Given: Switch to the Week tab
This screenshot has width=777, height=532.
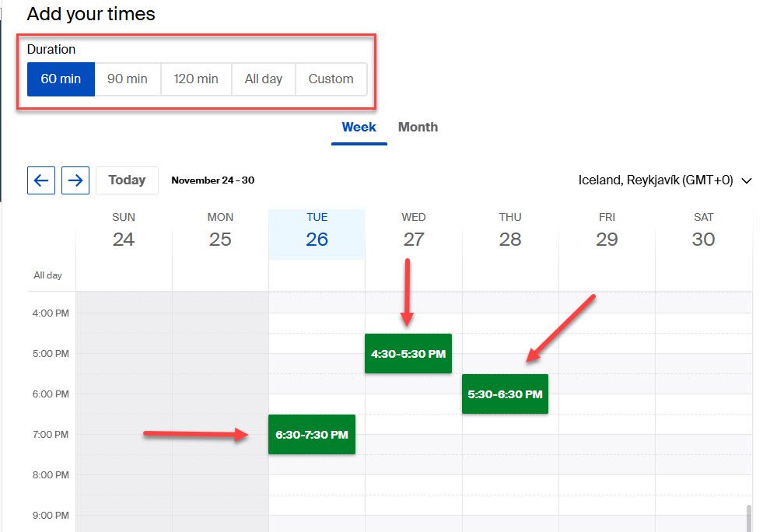Looking at the screenshot, I should [x=359, y=128].
